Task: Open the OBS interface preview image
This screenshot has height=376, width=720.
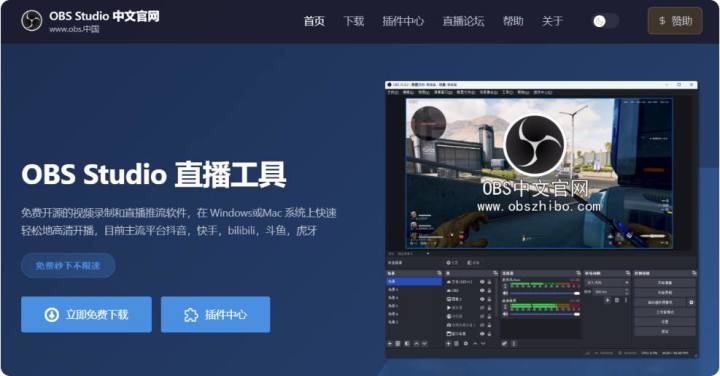Action: [x=541, y=219]
